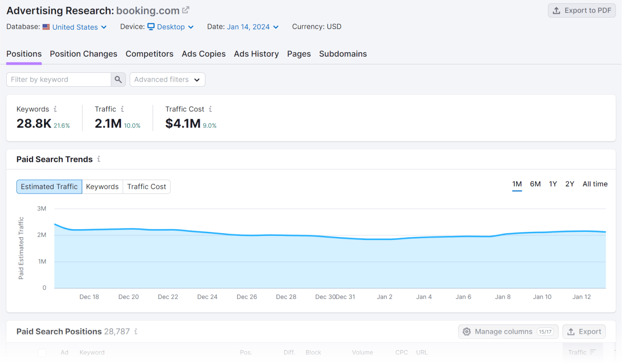Click the US flag icon next to Database
The image size is (622, 364).
(45, 27)
